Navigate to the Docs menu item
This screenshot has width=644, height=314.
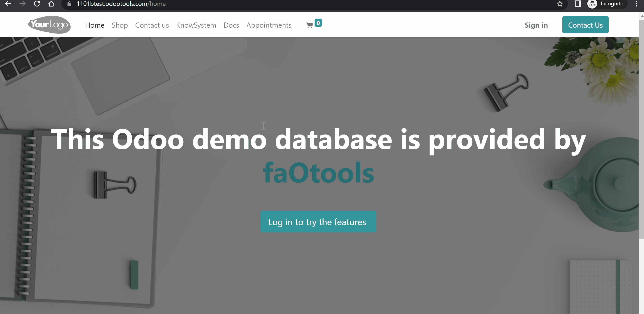[x=231, y=25]
